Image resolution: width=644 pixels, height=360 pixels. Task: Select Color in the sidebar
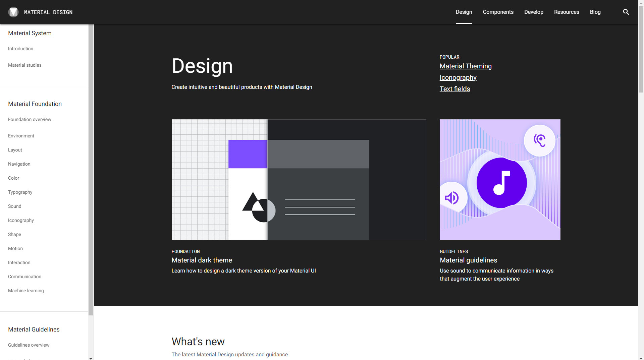13,178
